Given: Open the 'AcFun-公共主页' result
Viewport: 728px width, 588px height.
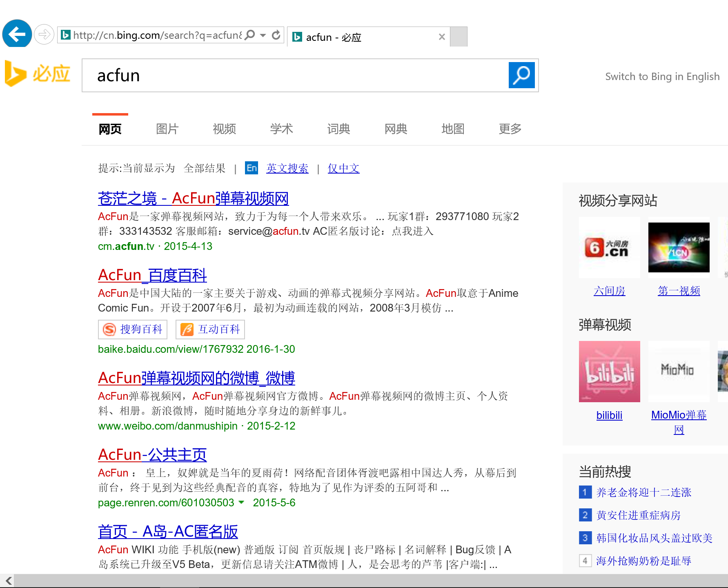Looking at the screenshot, I should (153, 455).
